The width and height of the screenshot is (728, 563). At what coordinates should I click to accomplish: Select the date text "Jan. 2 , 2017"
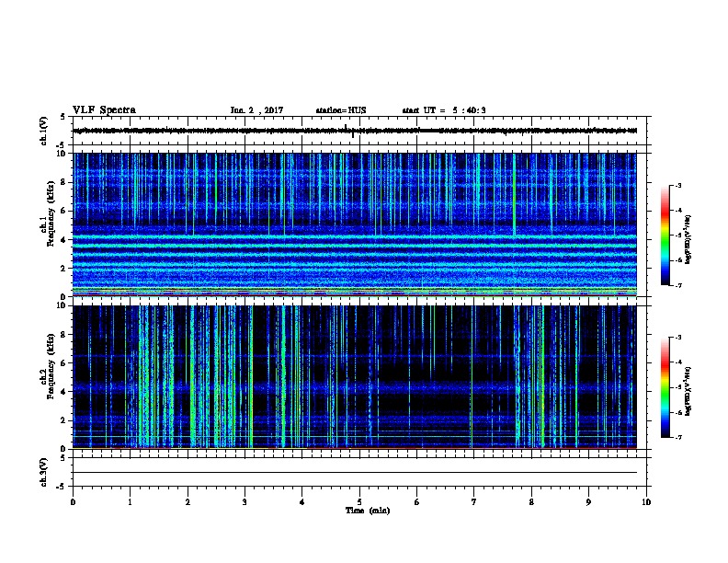[x=256, y=110]
